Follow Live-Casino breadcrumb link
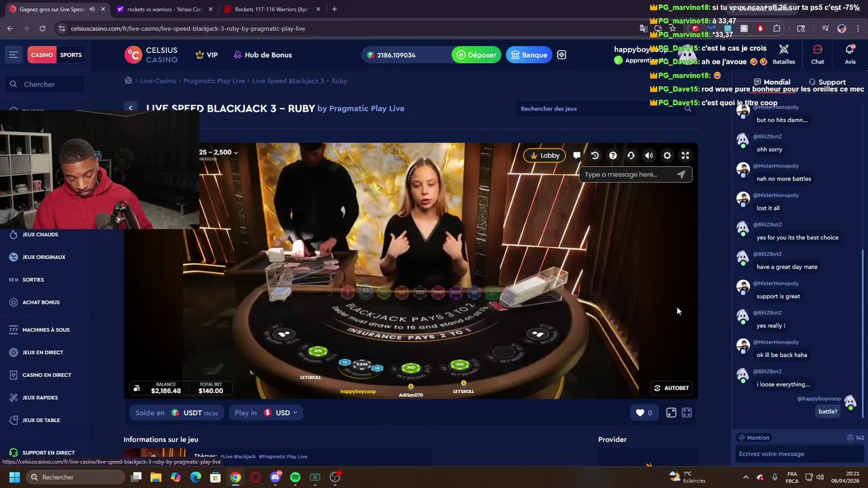Viewport: 868px width, 488px height. click(x=157, y=81)
